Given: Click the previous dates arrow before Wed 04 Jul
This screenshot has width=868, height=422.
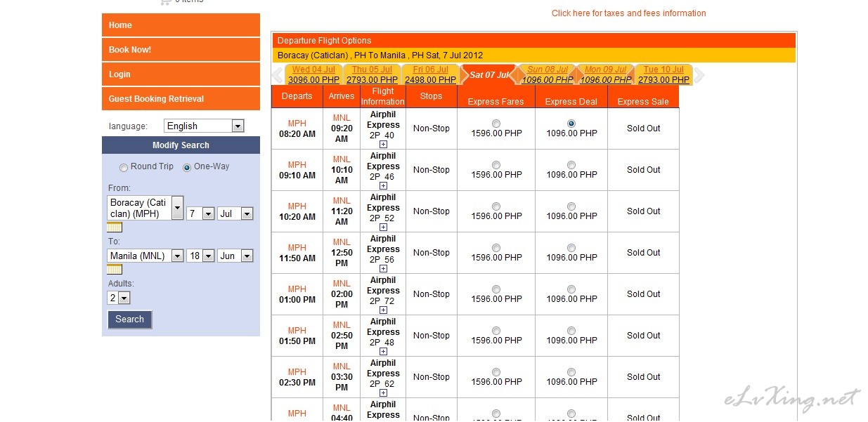Looking at the screenshot, I should tap(278, 74).
